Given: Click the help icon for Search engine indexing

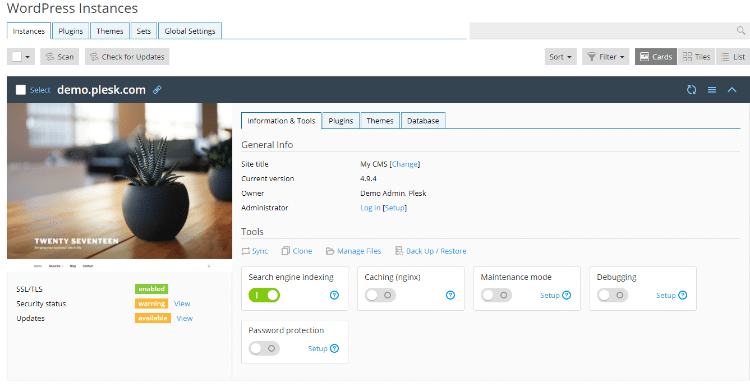Looking at the screenshot, I should [x=334, y=295].
